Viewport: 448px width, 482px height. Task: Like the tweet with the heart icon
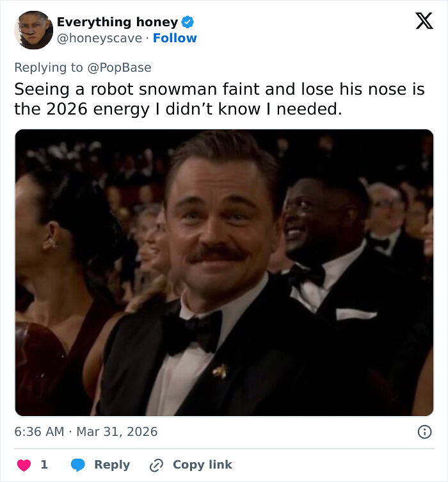click(x=24, y=465)
